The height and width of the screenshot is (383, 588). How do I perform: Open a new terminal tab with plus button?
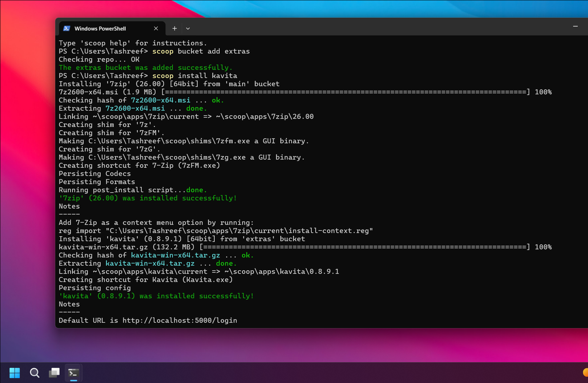click(175, 29)
